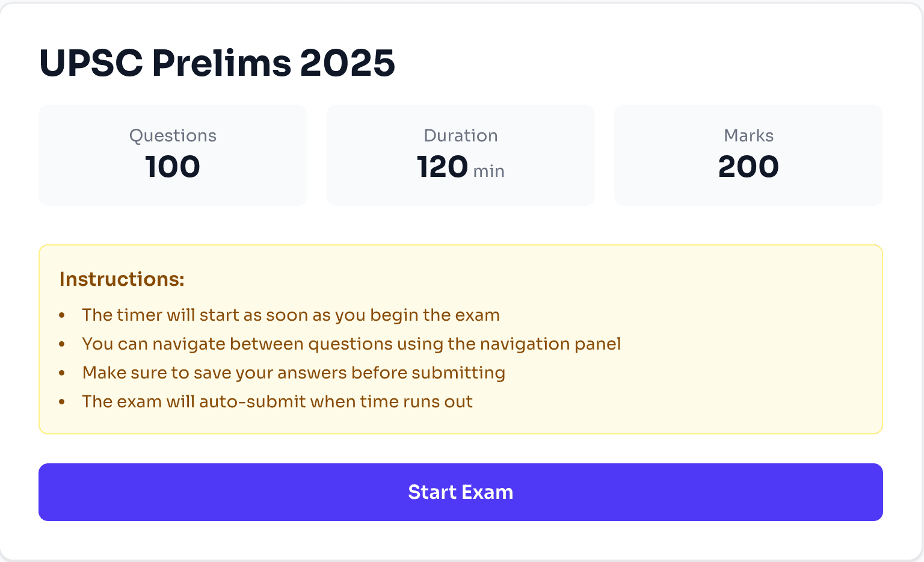Viewport: 924px width, 562px height.
Task: Click the 200 marks value
Action: [x=748, y=167]
